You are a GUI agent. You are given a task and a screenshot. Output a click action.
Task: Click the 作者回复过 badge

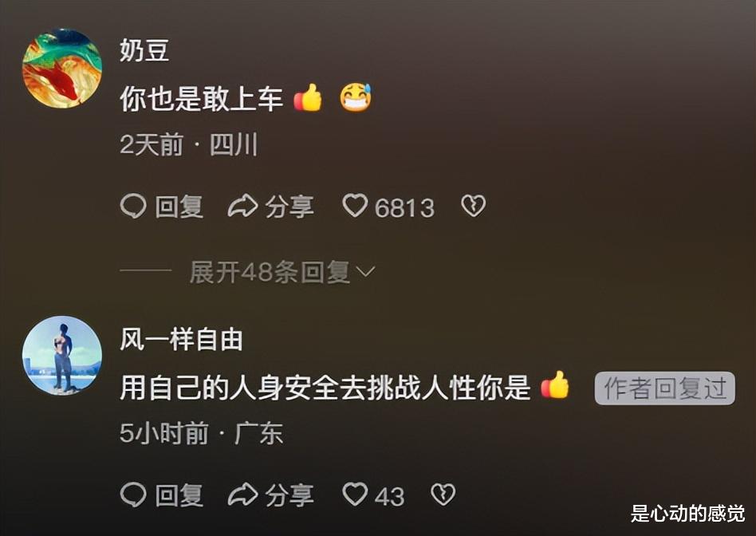[x=665, y=388]
